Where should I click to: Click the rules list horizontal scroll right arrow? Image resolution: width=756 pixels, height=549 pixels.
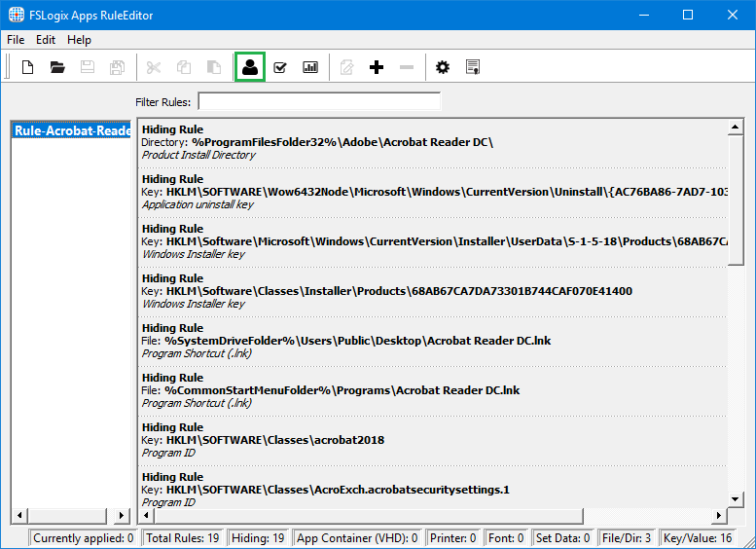tap(719, 516)
